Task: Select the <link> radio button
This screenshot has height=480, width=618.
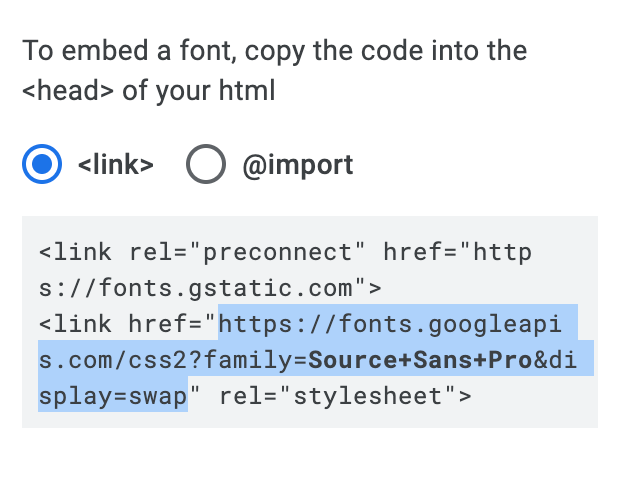Action: point(42,164)
